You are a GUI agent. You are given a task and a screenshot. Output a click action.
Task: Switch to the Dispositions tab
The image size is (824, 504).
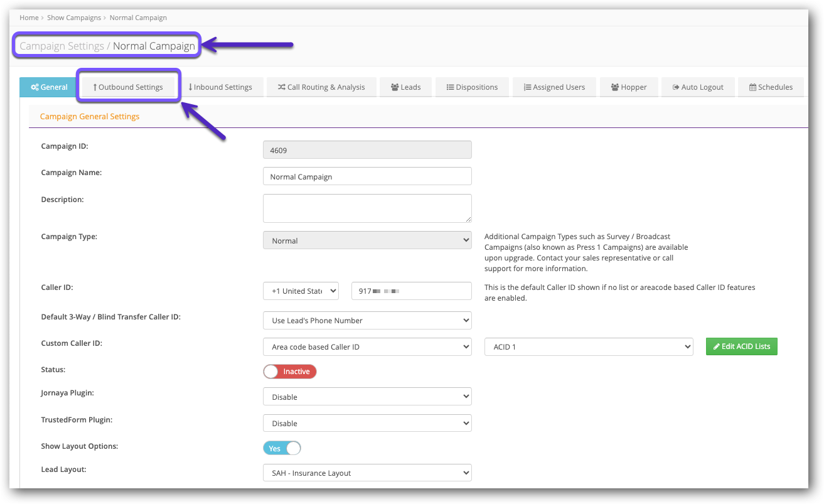coord(472,87)
